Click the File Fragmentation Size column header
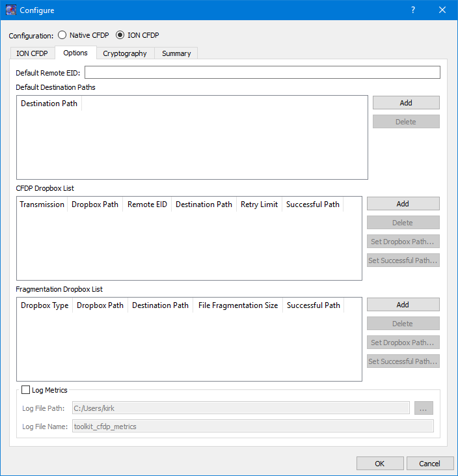The width and height of the screenshot is (458, 476). point(238,305)
